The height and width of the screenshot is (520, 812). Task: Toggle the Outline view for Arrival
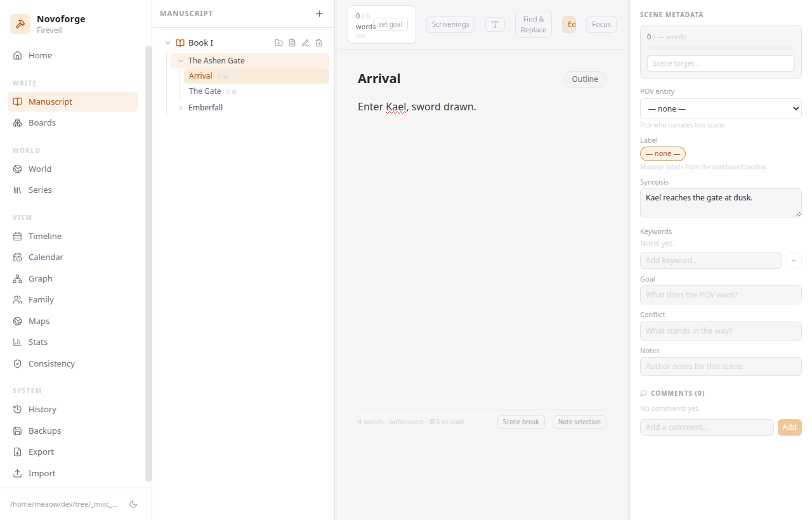(x=585, y=79)
